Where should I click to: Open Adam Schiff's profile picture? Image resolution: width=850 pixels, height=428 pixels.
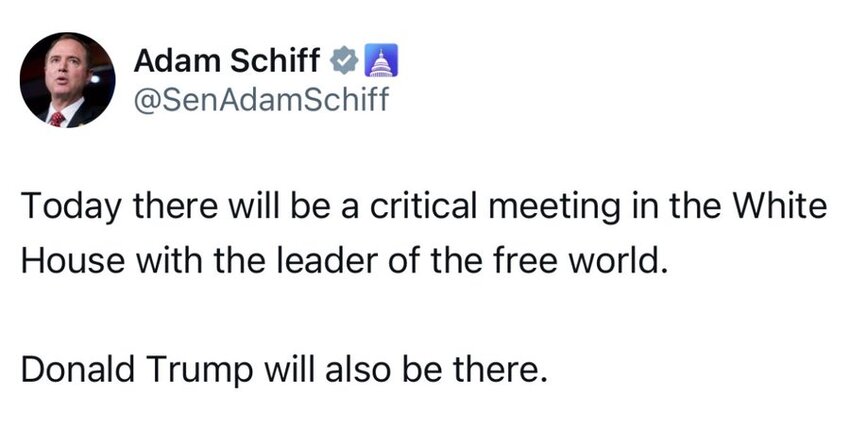pos(67,80)
